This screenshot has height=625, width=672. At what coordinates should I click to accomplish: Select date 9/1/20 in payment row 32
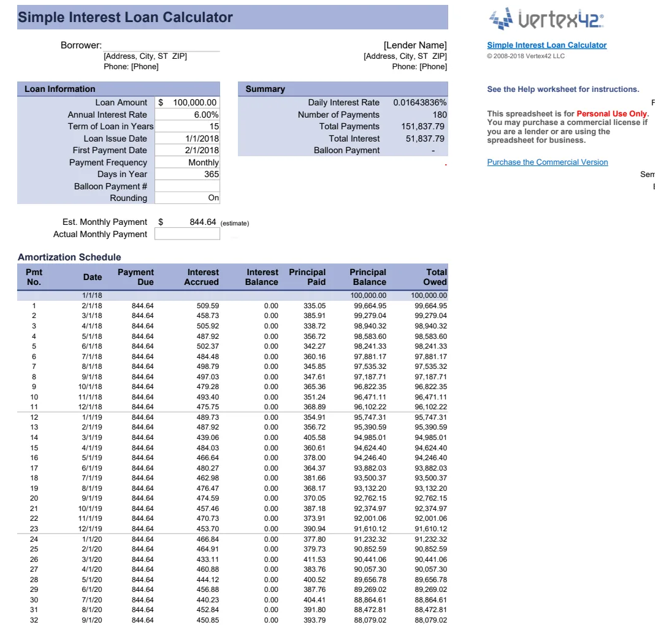92,620
